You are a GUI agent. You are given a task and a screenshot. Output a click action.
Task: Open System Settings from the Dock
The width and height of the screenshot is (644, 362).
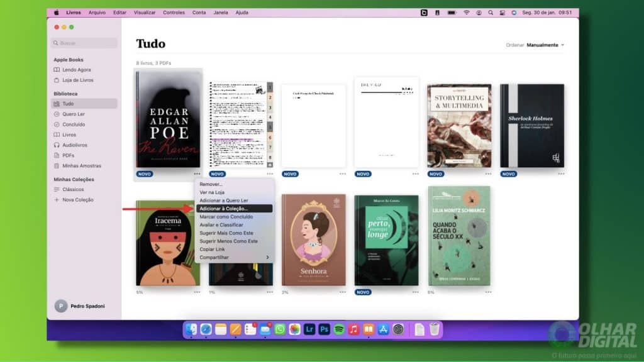tap(398, 329)
